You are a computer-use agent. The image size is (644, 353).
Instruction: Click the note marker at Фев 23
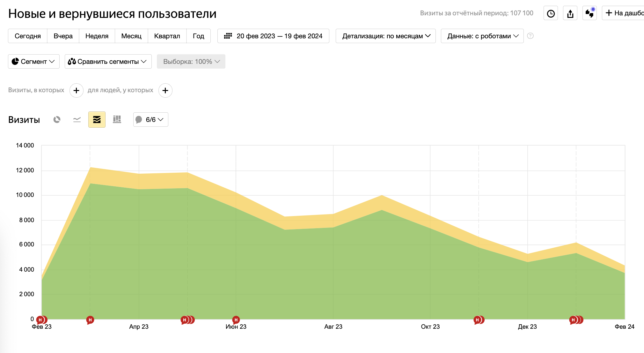[x=41, y=320]
